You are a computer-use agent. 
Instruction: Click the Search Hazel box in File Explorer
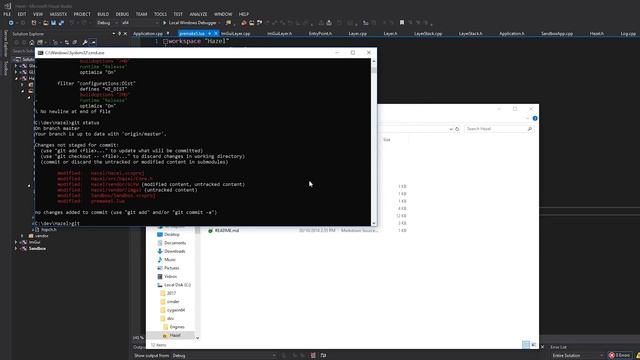tap(498, 129)
